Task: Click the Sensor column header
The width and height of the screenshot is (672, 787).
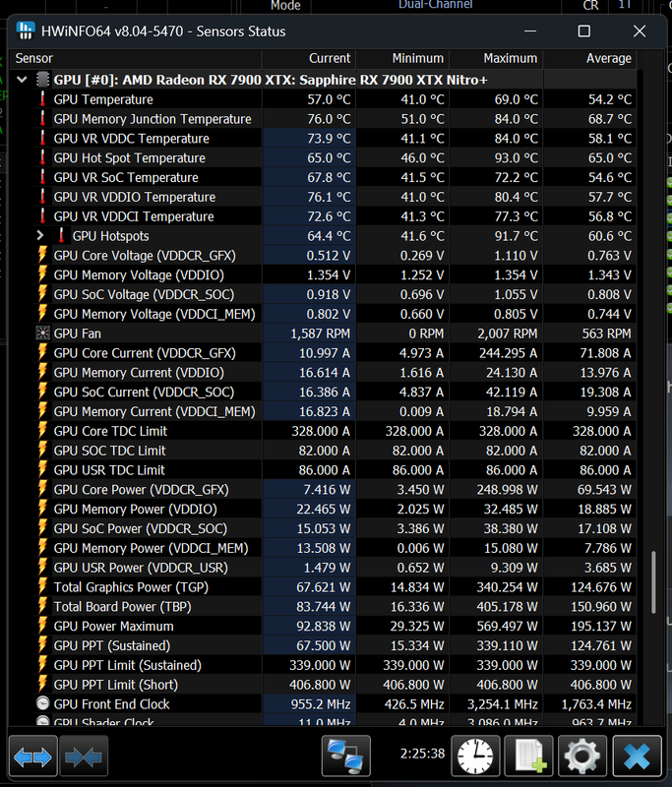Action: point(136,58)
